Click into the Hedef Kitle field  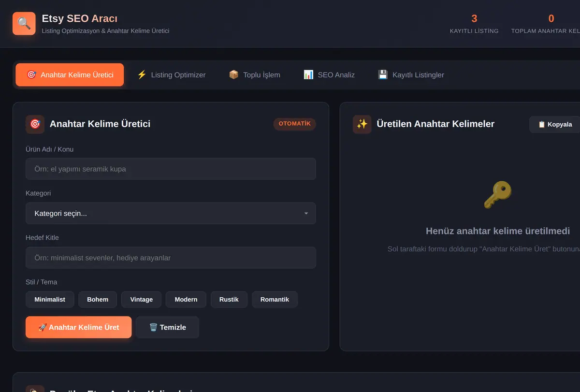click(x=171, y=258)
